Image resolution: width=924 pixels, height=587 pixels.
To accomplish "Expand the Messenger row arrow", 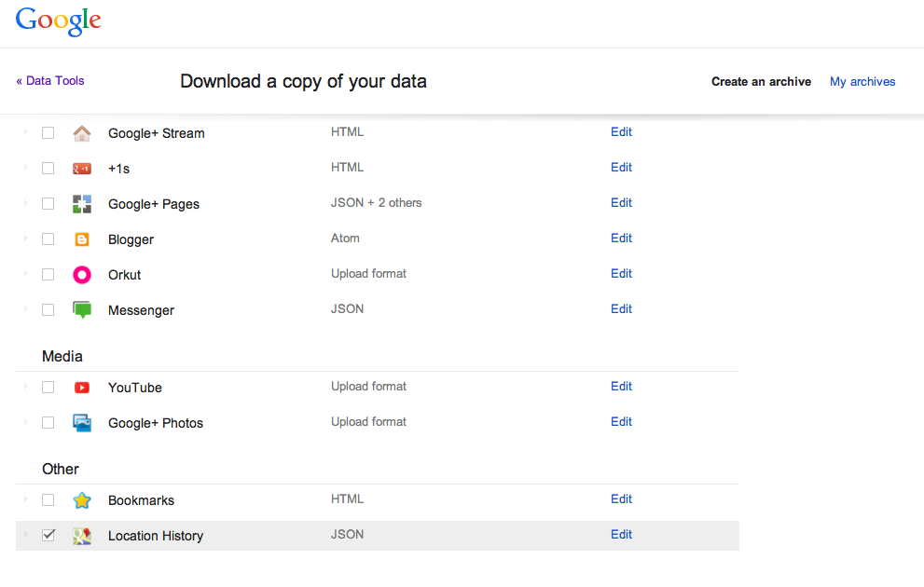I will click(26, 308).
